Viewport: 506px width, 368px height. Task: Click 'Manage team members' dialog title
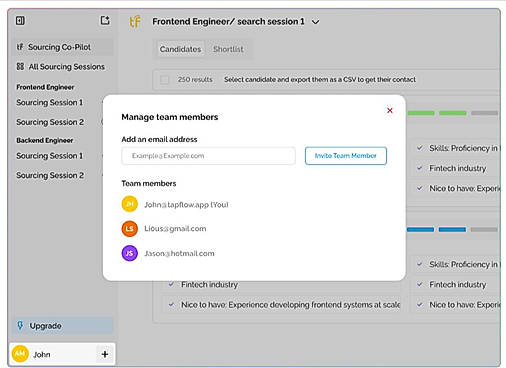(170, 117)
